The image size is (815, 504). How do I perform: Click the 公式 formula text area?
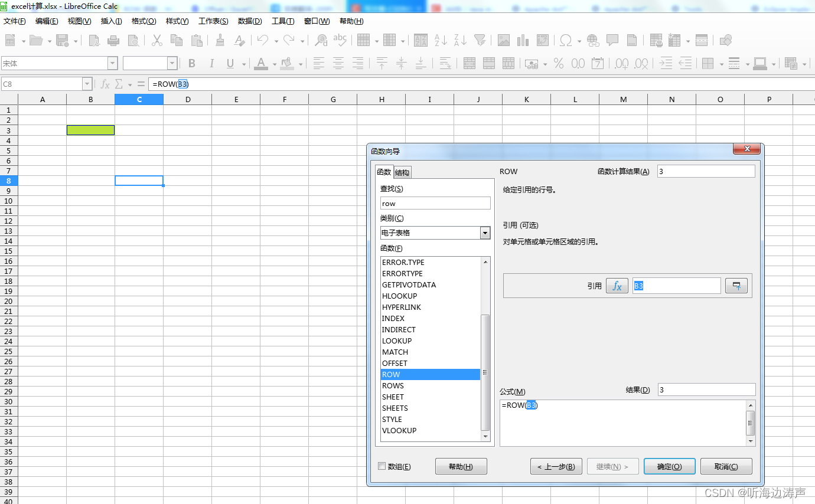click(x=623, y=423)
